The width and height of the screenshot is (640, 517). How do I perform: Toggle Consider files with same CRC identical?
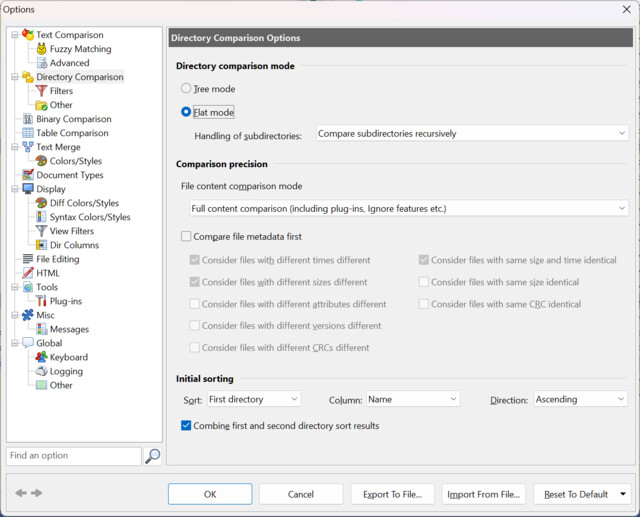(424, 304)
